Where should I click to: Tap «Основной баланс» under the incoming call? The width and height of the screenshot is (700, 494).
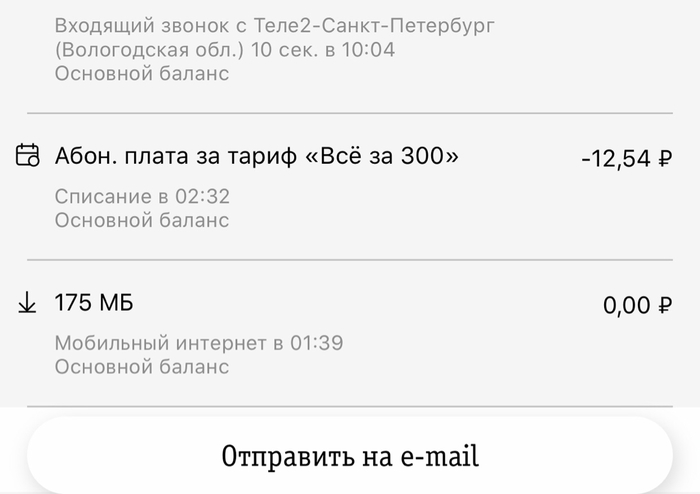142,73
